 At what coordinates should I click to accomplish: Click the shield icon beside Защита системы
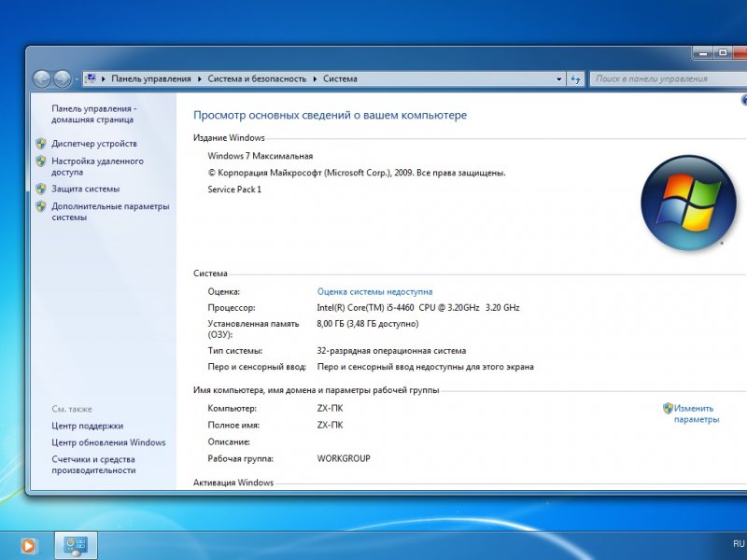click(x=41, y=189)
